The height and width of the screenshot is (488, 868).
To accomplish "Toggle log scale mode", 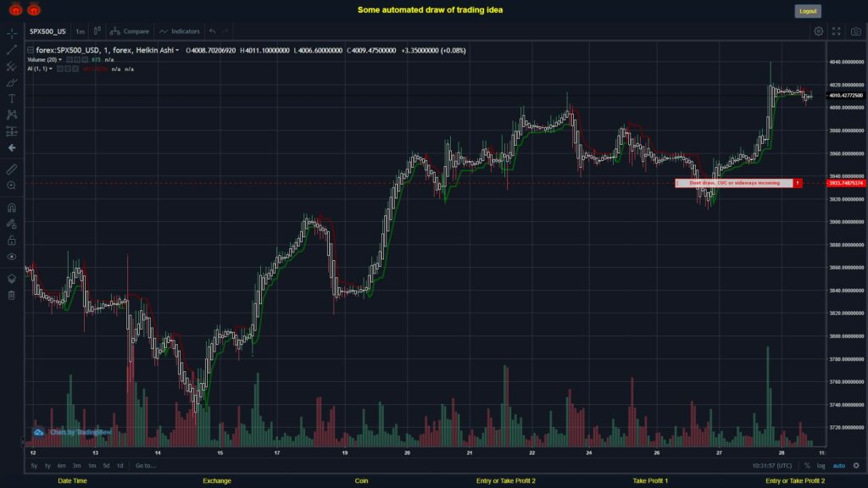I will tap(821, 466).
